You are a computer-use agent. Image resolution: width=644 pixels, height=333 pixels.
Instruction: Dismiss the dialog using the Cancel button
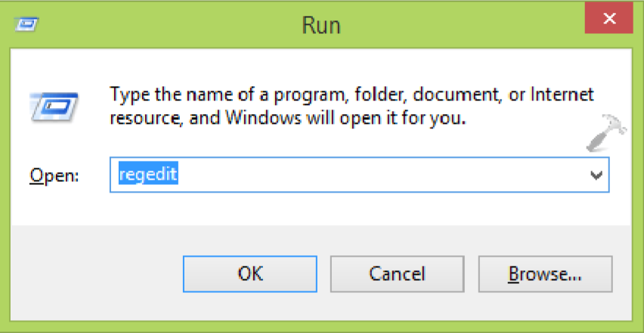click(x=397, y=274)
